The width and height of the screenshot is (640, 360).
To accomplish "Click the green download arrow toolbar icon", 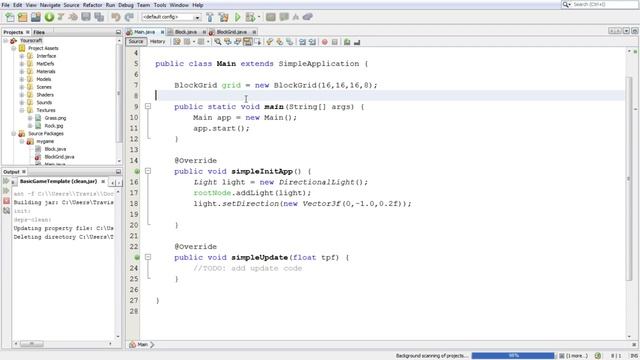I will (x=49, y=17).
